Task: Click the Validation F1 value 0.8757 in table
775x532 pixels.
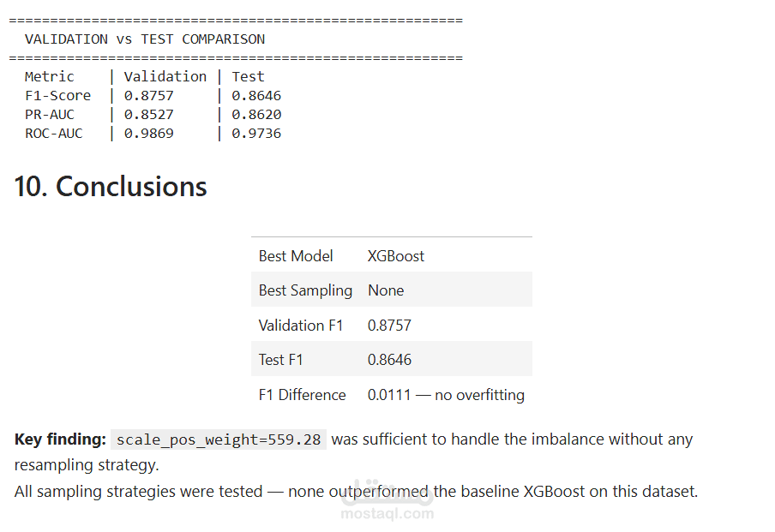Action: click(x=389, y=325)
